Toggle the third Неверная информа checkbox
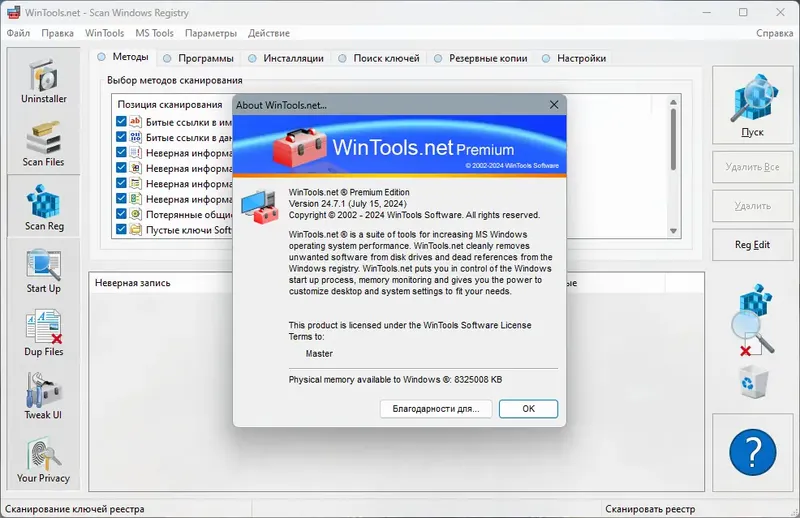Screen dimensions: 800x518 point(121,183)
